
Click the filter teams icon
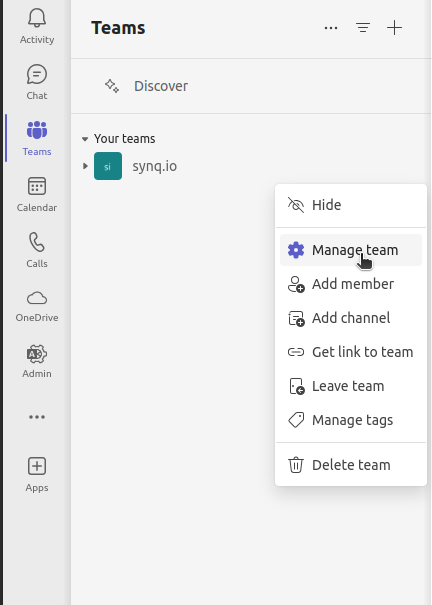tap(363, 28)
